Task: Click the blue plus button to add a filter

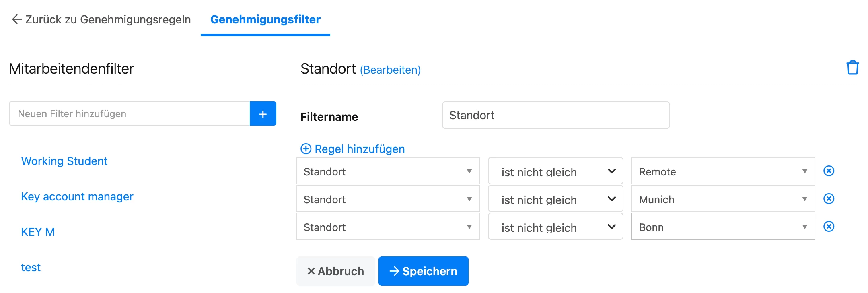Action: 263,114
